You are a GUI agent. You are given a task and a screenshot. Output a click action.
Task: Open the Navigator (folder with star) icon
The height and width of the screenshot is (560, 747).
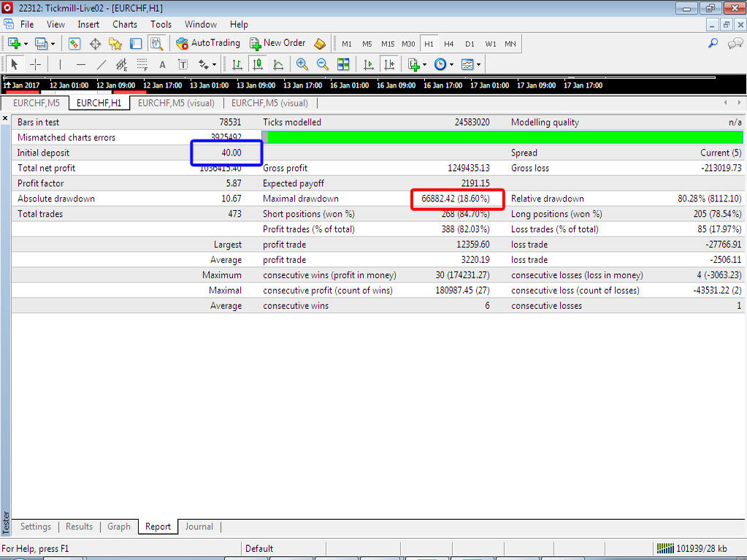pyautogui.click(x=115, y=43)
